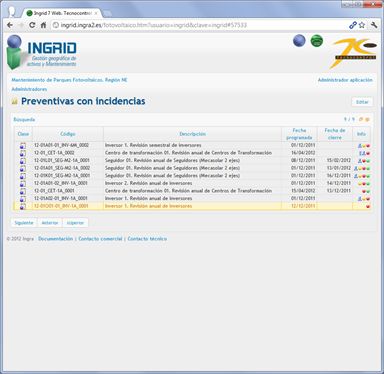Viewport: 384px width, 374px height.
Task: Click the Info column header
Action: pyautogui.click(x=361, y=134)
